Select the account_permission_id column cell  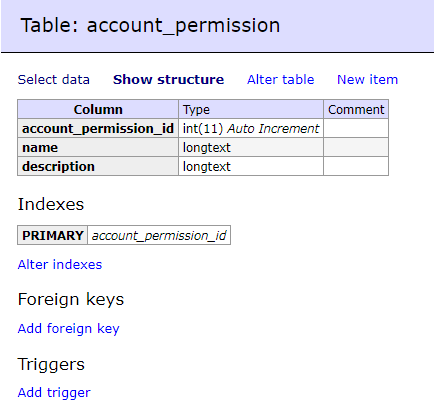click(x=98, y=128)
